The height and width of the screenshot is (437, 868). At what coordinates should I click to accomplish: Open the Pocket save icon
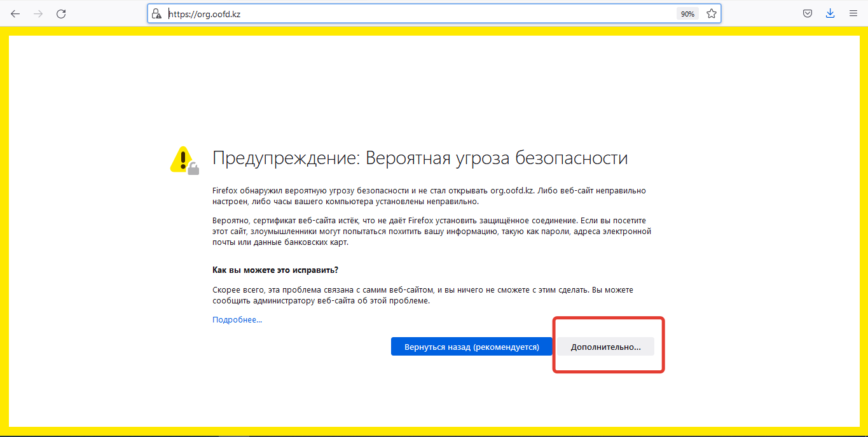point(808,13)
